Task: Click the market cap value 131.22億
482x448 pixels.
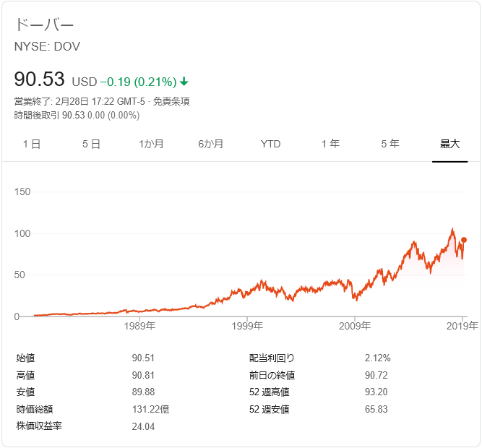Action: pos(150,410)
